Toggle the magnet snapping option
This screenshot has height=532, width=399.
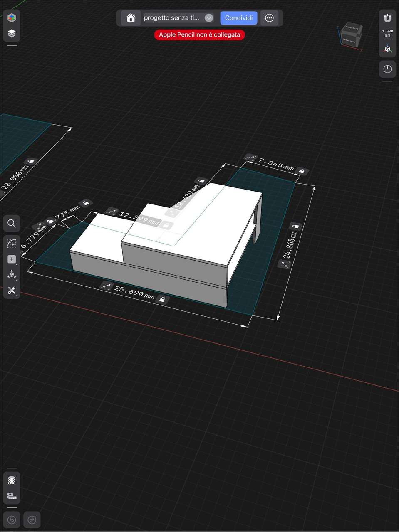(x=387, y=18)
